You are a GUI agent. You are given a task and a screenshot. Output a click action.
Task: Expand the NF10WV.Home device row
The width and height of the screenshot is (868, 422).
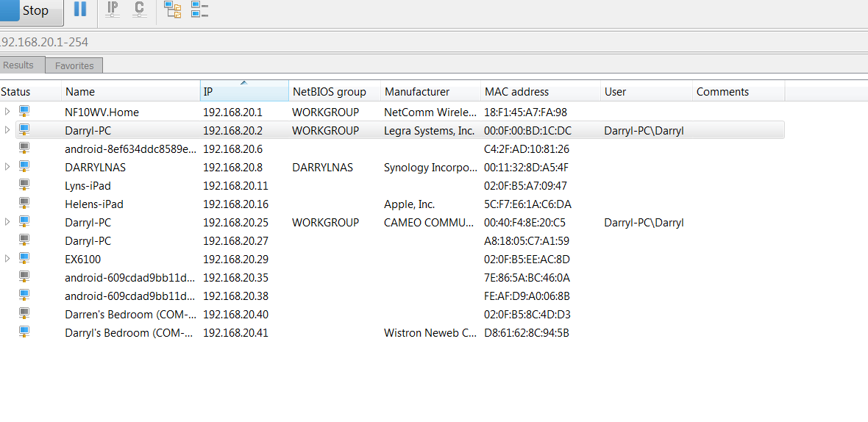tap(7, 112)
